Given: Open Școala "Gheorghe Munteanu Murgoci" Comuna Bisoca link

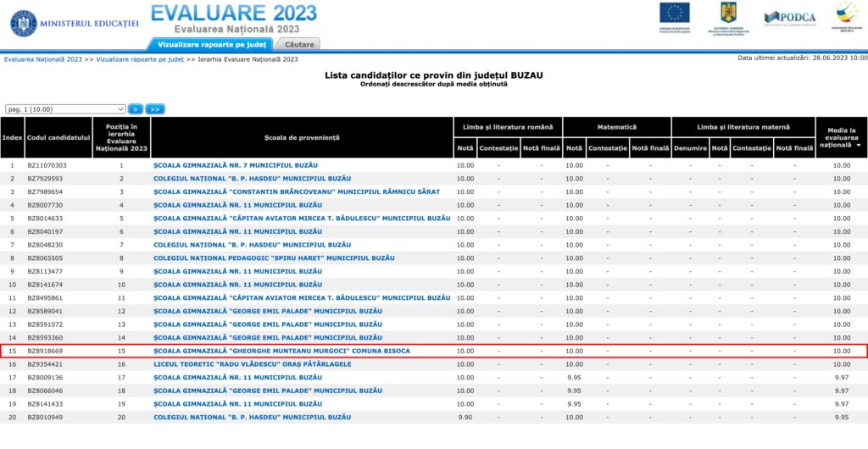Looking at the screenshot, I should click(x=281, y=351).
